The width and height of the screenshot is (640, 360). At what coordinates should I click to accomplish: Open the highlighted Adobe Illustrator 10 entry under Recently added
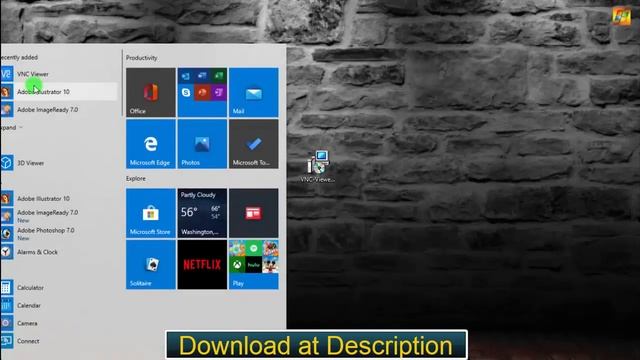click(x=58, y=92)
